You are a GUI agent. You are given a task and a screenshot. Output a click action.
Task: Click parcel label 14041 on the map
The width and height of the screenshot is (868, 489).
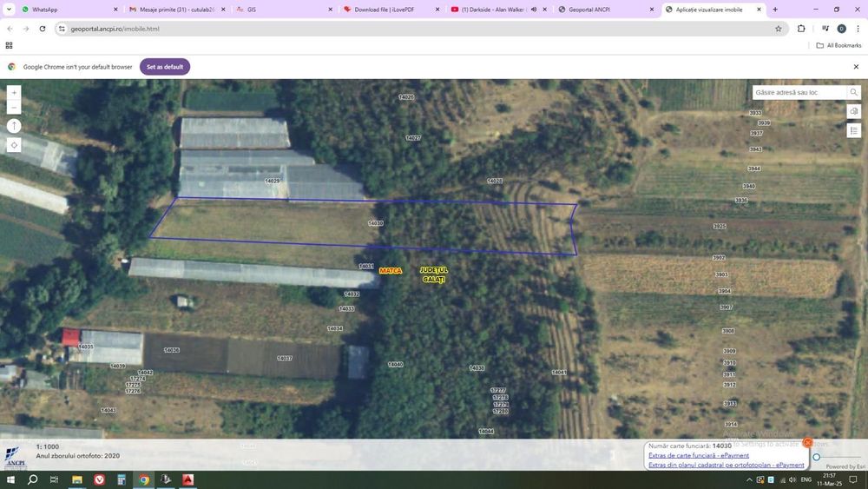[x=559, y=372]
